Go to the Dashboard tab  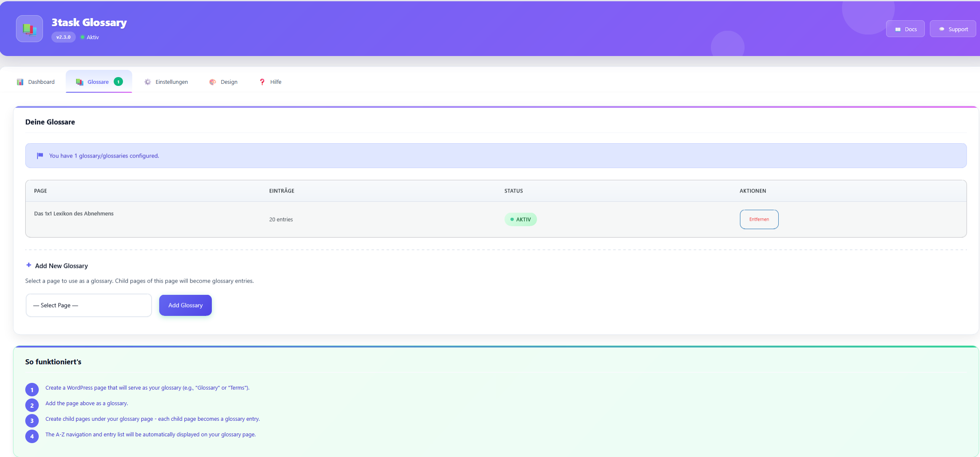click(41, 82)
